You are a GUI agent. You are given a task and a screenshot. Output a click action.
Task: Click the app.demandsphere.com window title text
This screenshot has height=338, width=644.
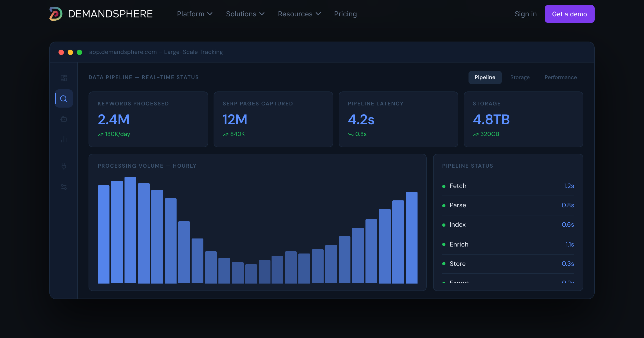pos(156,52)
